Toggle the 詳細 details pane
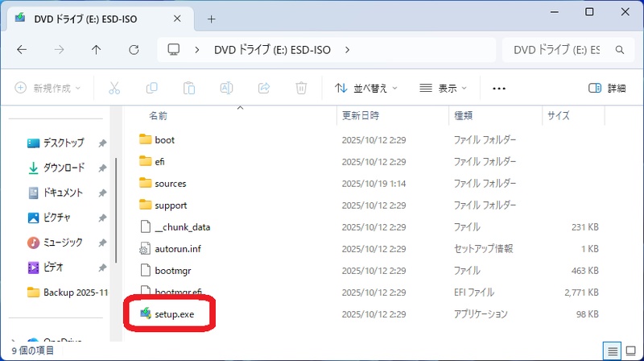The image size is (644, 361). click(x=607, y=88)
